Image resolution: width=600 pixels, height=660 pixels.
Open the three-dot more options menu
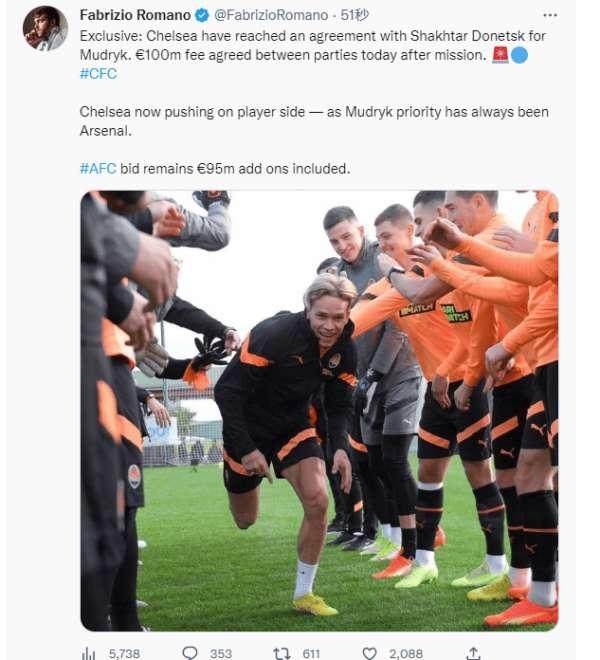[550, 16]
